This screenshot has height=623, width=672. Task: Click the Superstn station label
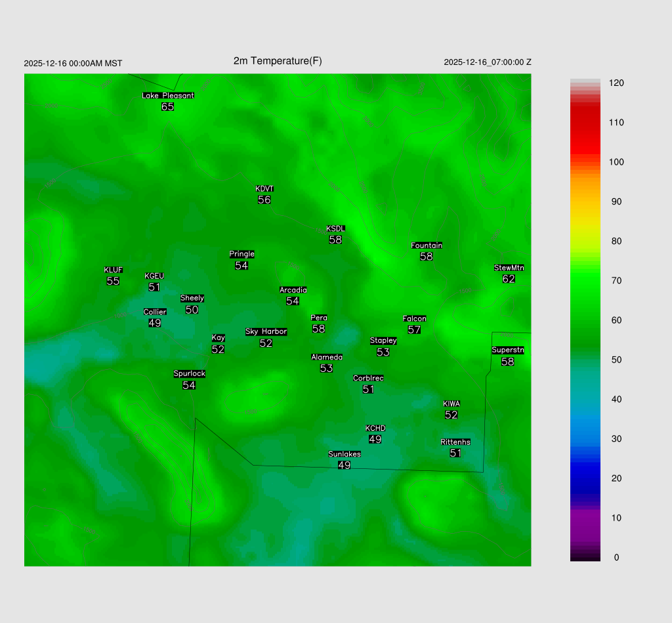click(x=508, y=350)
